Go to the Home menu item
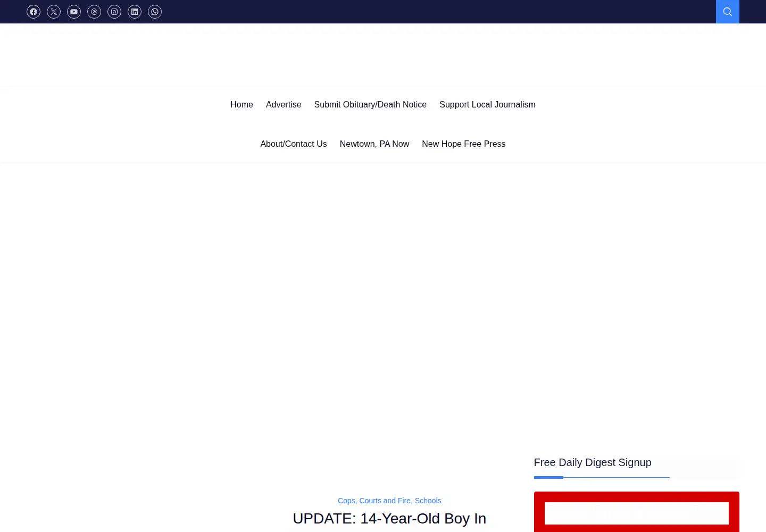Image resolution: width=766 pixels, height=532 pixels. [x=242, y=105]
